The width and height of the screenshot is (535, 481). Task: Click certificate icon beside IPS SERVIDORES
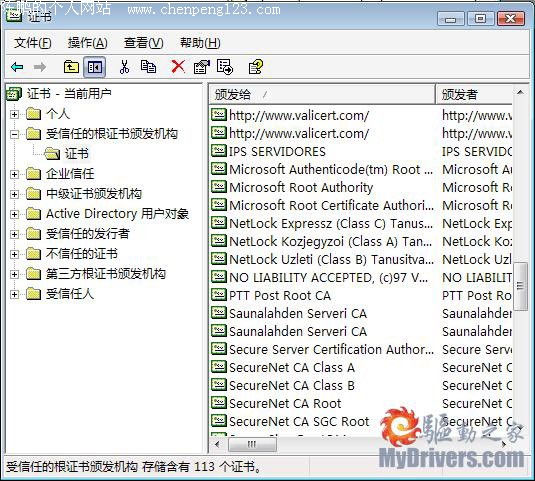(x=218, y=151)
